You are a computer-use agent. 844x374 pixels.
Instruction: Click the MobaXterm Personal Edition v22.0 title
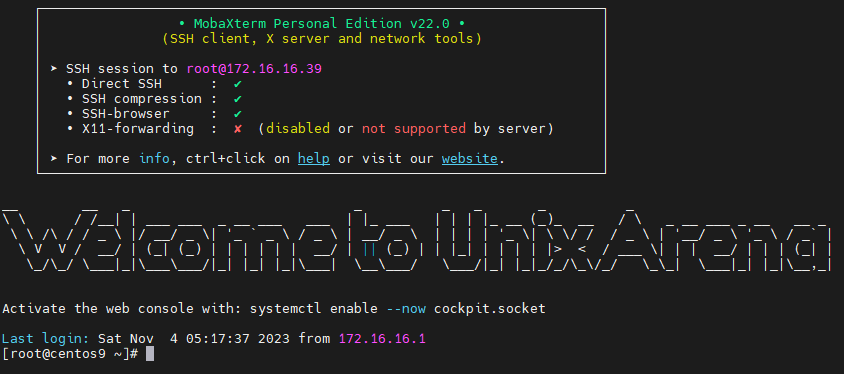pos(321,24)
